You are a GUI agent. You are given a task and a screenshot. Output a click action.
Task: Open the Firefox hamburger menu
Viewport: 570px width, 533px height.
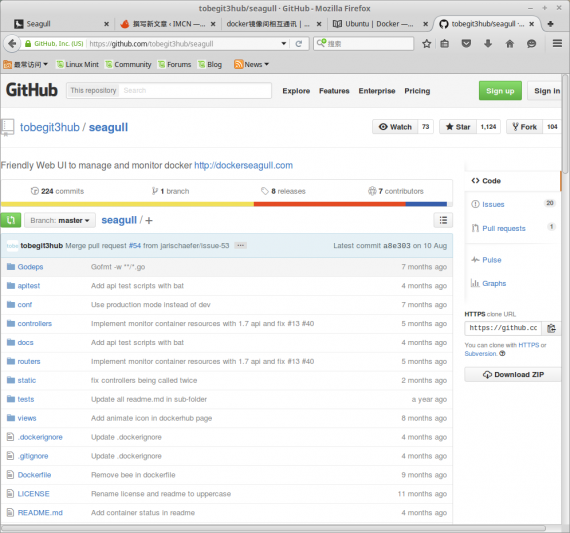(x=557, y=44)
